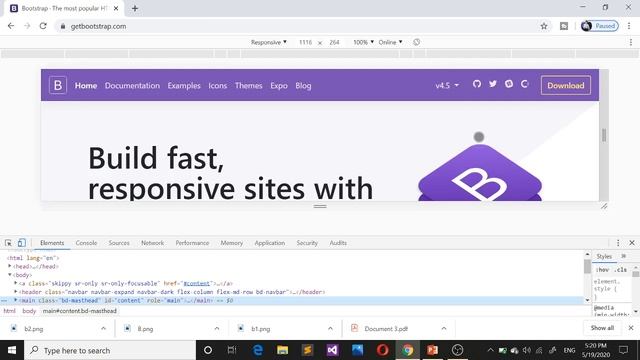The height and width of the screenshot is (360, 640).
Task: Open the 100% zoom dropdown
Action: click(363, 42)
